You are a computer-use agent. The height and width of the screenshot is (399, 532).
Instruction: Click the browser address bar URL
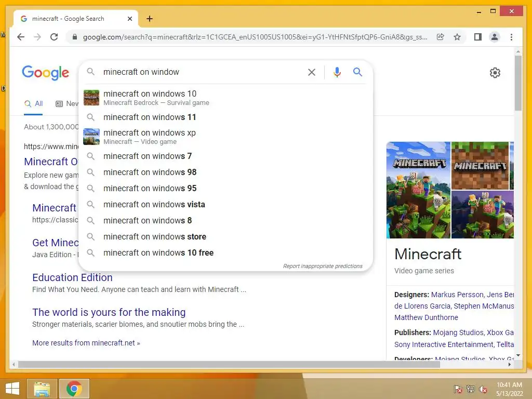pyautogui.click(x=255, y=37)
